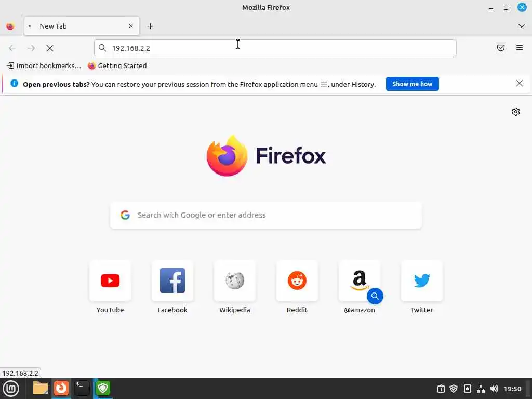
Task: Close the New Tab tab
Action: click(130, 26)
